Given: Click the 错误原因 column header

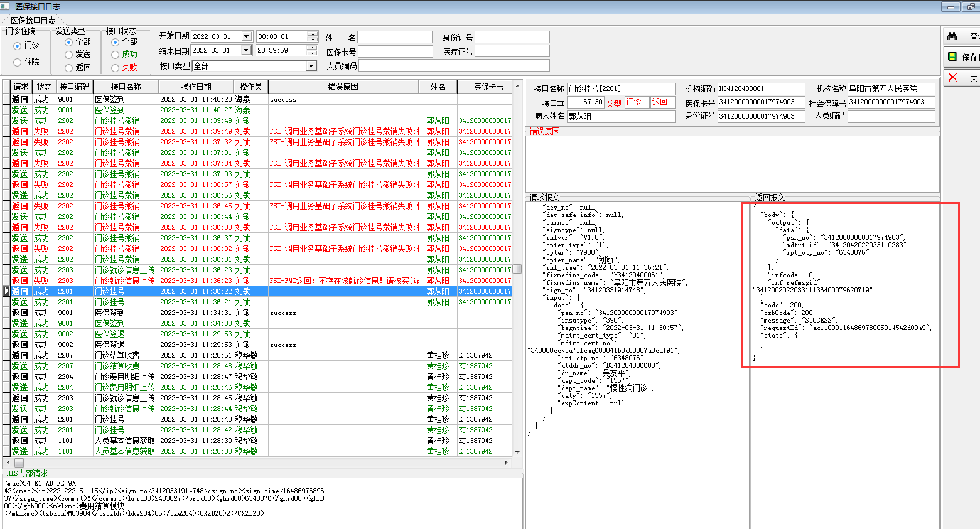Looking at the screenshot, I should (343, 87).
